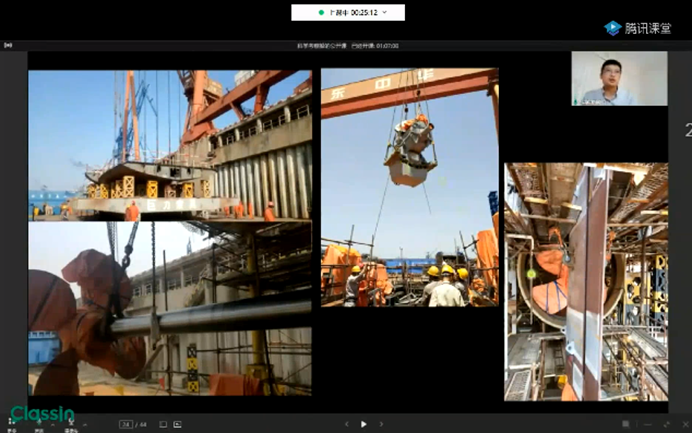Toggle the single-page view icon
Viewport: 692px width, 433px height.
163,424
